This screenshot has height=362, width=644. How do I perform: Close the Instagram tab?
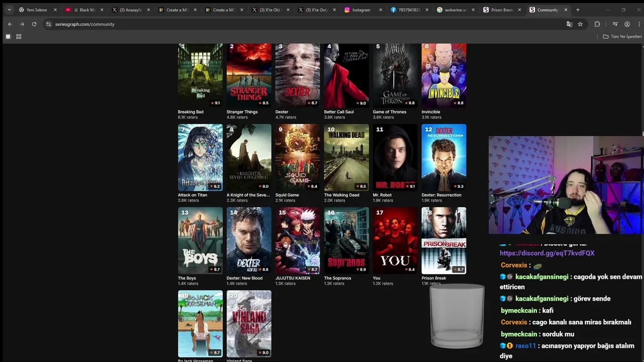[380, 10]
